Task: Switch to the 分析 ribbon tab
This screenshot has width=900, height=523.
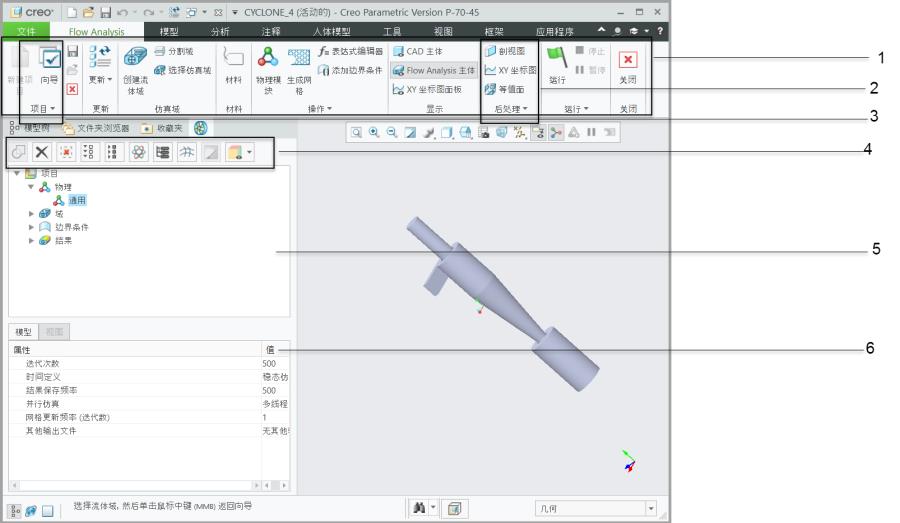Action: [x=219, y=32]
